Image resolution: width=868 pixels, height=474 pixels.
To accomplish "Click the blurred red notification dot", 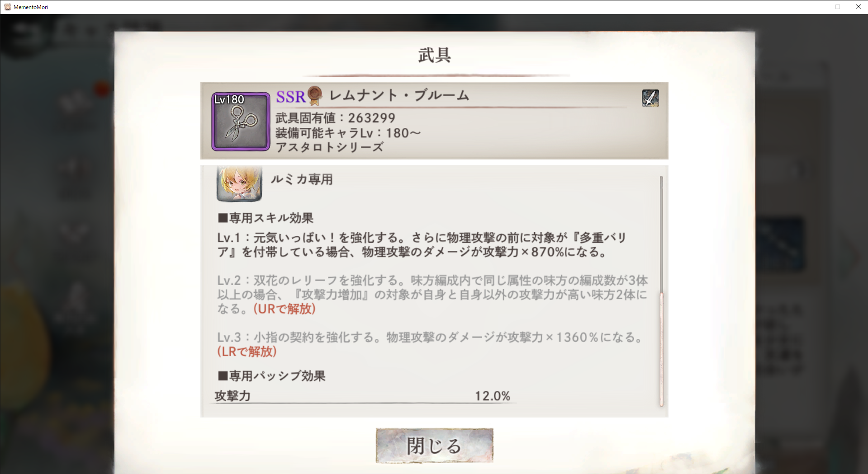I will [102, 89].
